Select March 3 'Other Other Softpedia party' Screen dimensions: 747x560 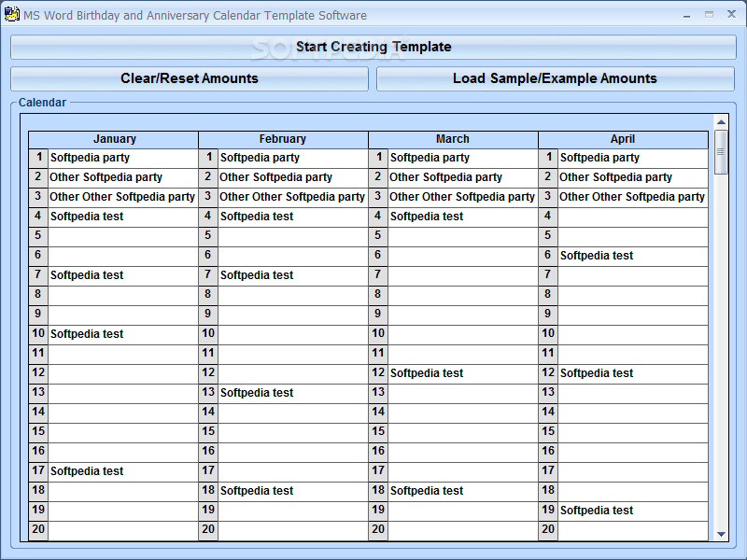463,197
